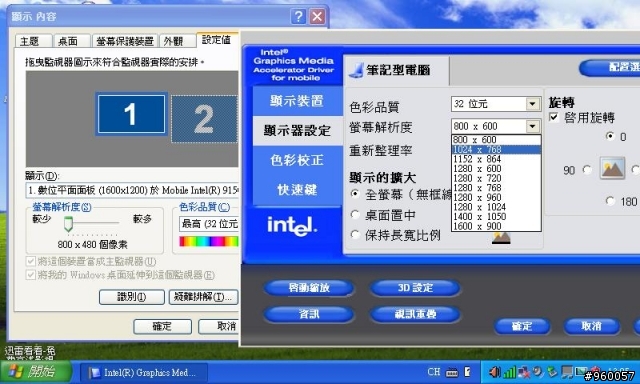Image resolution: width=640 pixels, height=384 pixels.
Task: Open 顯示器設定 section in Intel sidebar
Action: point(297,130)
